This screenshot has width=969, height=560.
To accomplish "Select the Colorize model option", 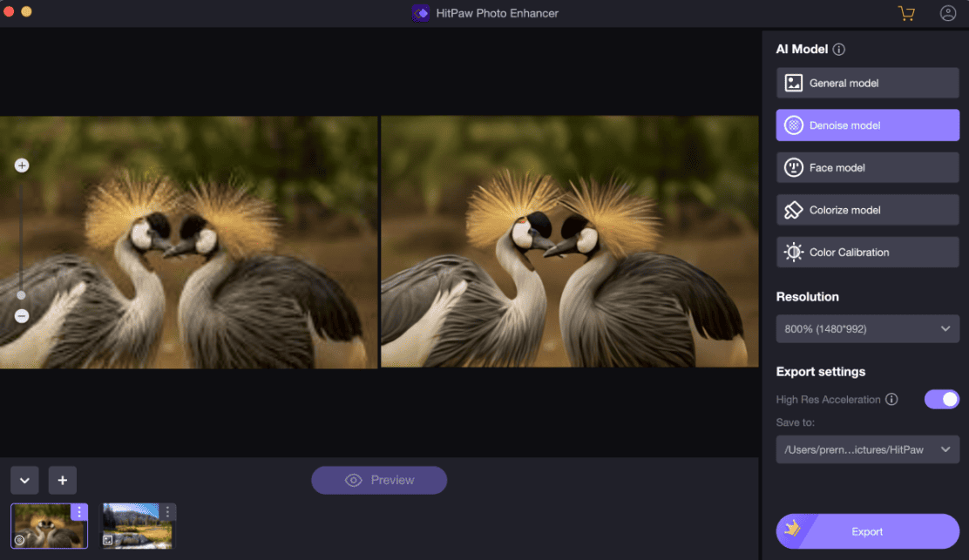I will coord(867,210).
